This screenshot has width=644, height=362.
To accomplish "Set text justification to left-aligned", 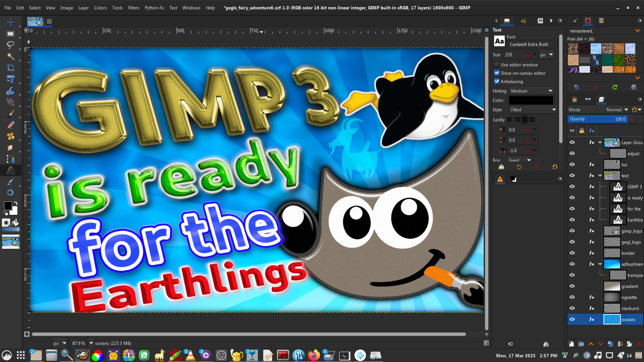I will [x=510, y=120].
